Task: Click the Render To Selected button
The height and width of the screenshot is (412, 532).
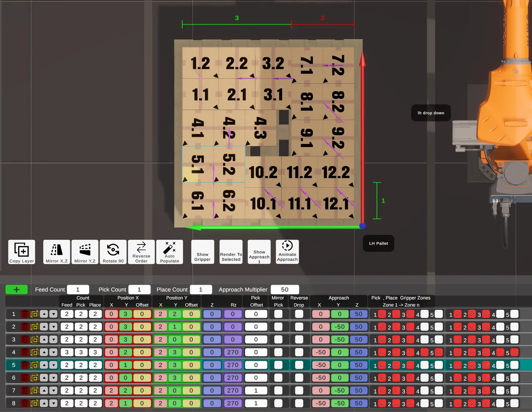Action: point(231,252)
